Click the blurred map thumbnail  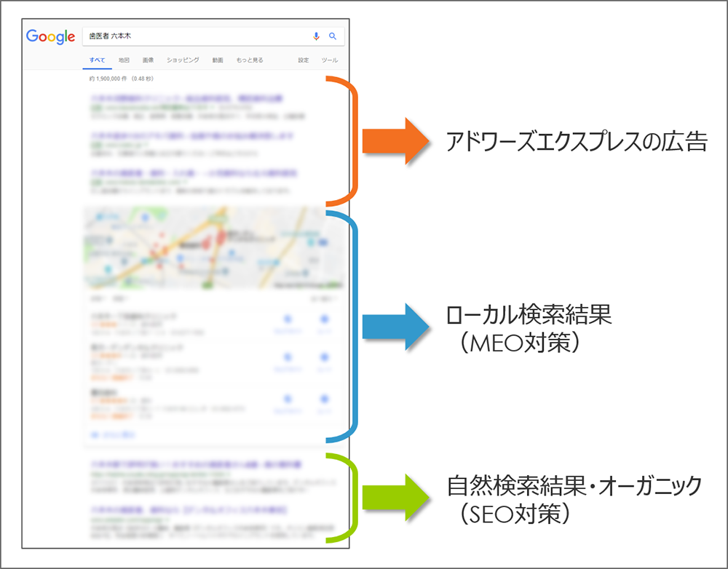(213, 248)
